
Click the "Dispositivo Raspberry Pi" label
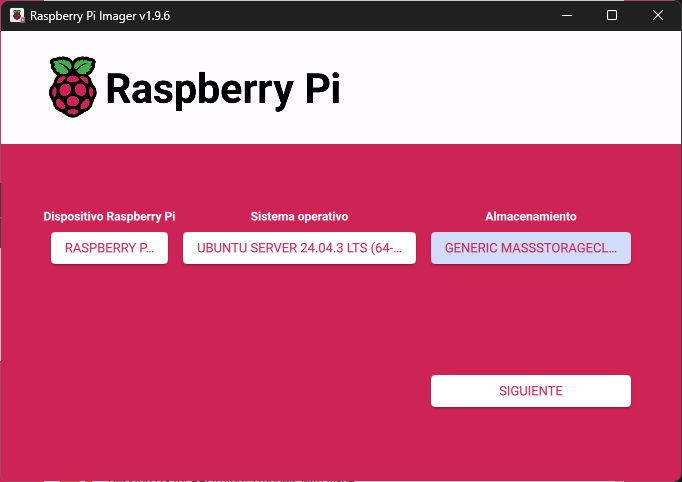tap(109, 216)
